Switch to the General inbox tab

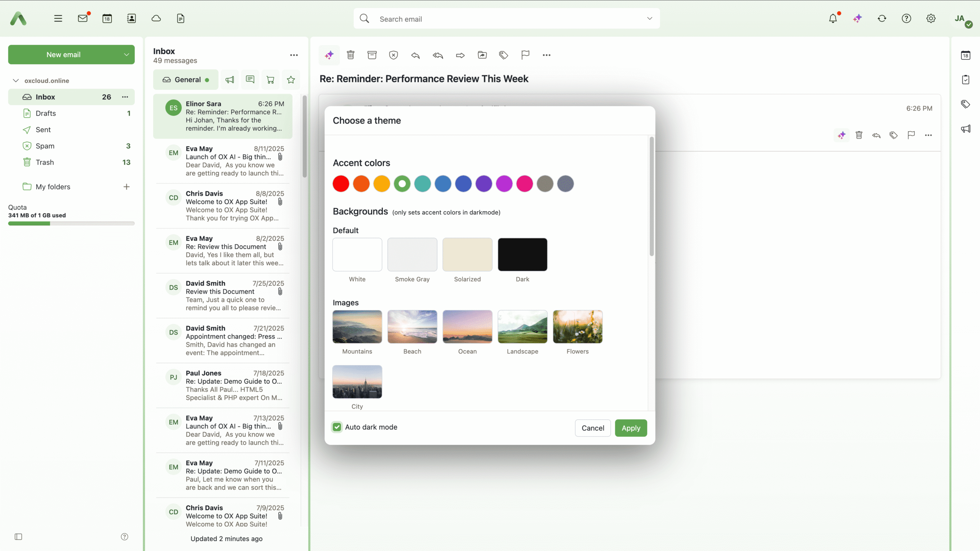(186, 80)
